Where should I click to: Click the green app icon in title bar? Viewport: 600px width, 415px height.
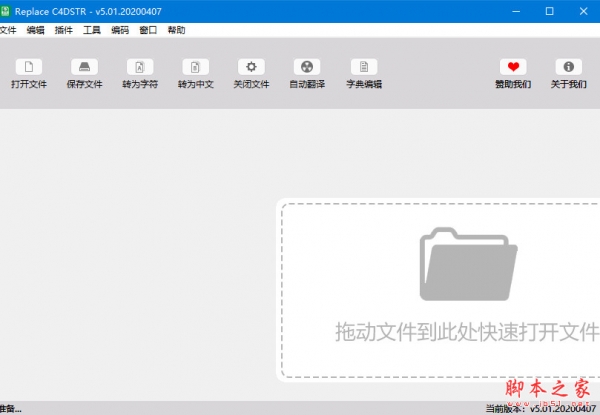[5, 11]
